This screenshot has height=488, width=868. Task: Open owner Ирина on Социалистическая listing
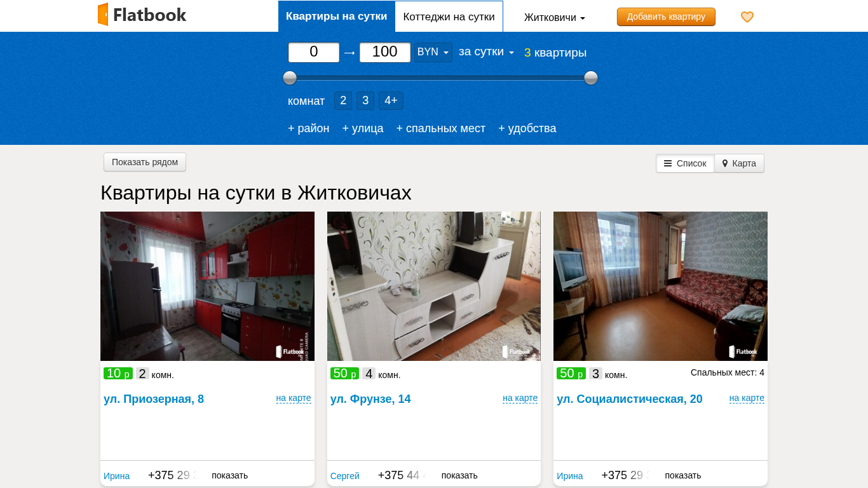(570, 476)
